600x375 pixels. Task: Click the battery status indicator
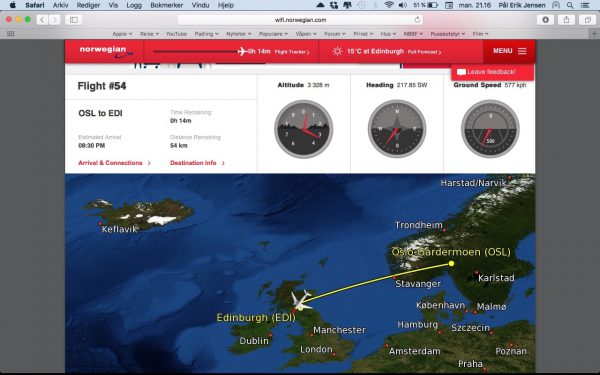coord(426,5)
